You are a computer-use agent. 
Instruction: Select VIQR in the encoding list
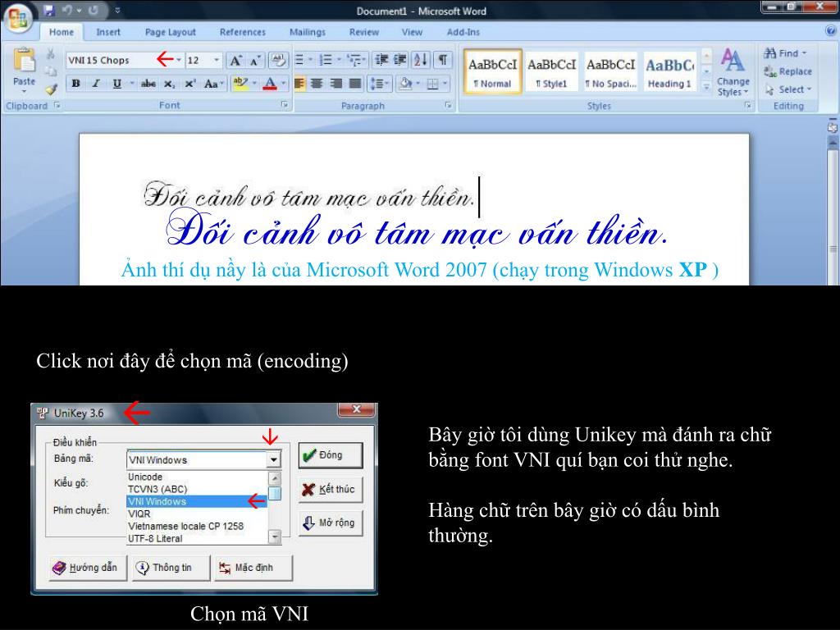[197, 514]
